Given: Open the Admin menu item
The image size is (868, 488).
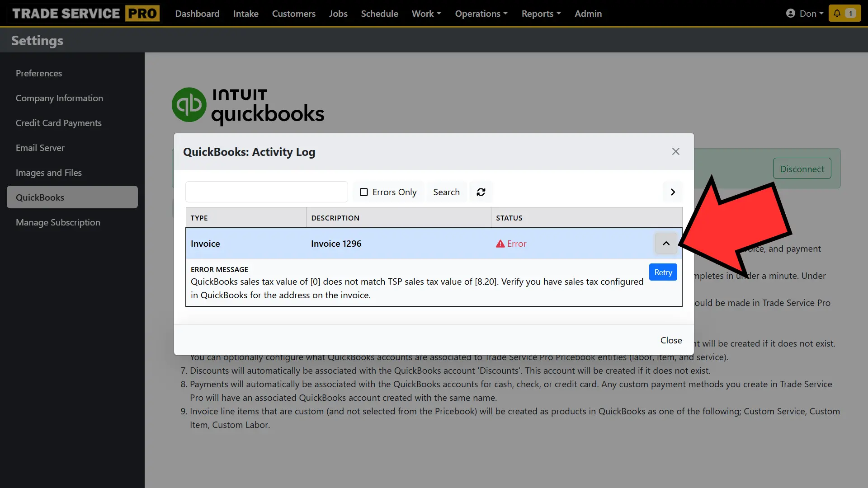Looking at the screenshot, I should point(588,13).
